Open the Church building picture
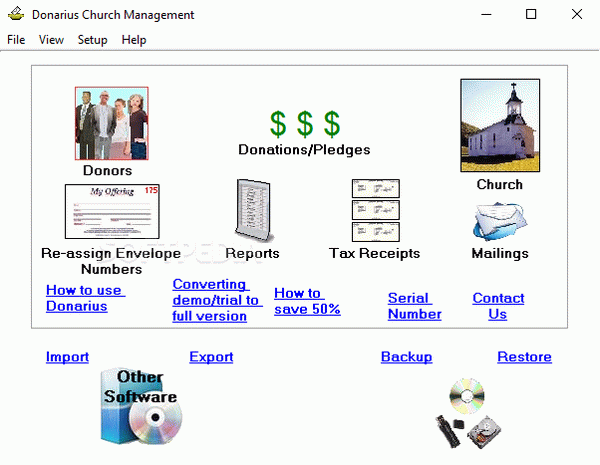Image resolution: width=600 pixels, height=465 pixels. (x=500, y=126)
